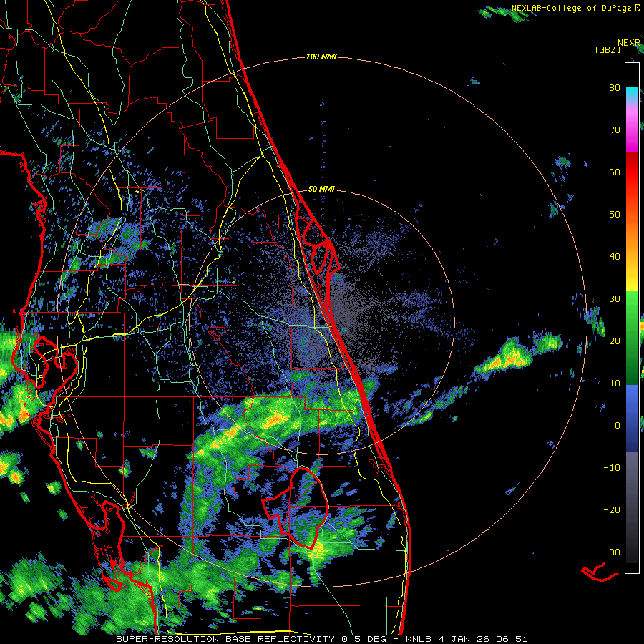Click the 70 value on the dBZ scale
644x644 pixels.
tap(615, 130)
